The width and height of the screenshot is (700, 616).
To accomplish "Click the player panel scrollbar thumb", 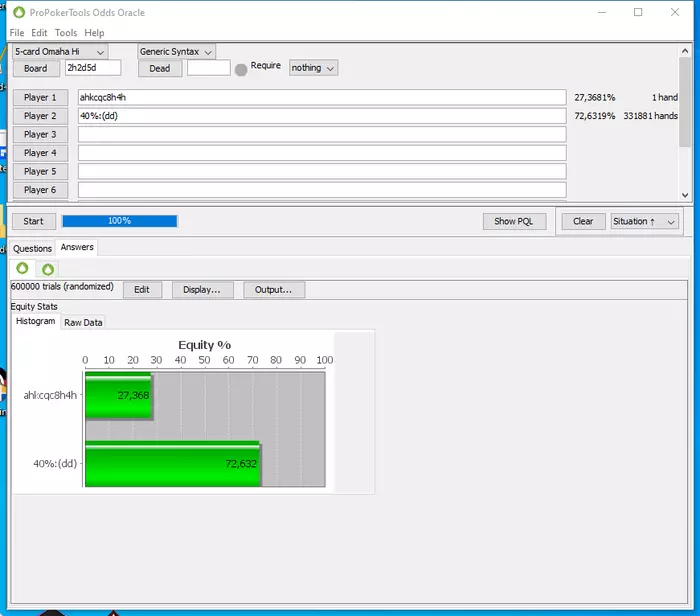I will (685, 102).
